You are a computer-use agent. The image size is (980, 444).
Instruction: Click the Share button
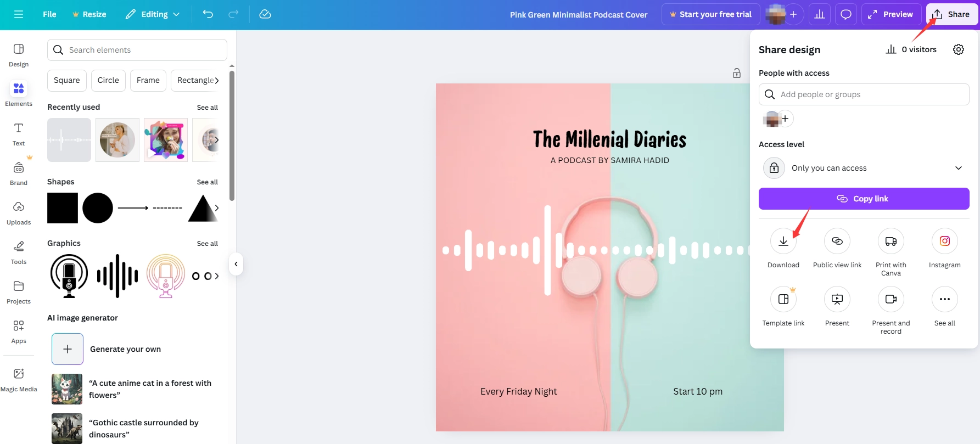(x=952, y=14)
